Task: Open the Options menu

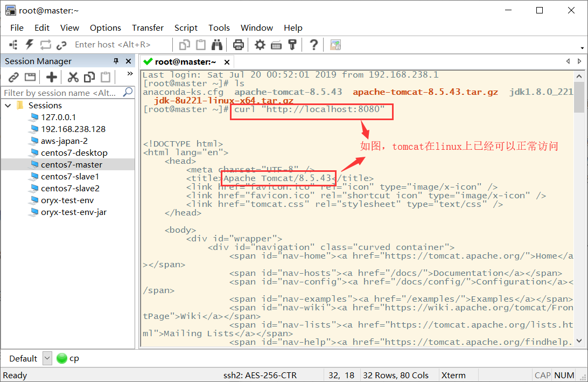Action: coord(106,28)
